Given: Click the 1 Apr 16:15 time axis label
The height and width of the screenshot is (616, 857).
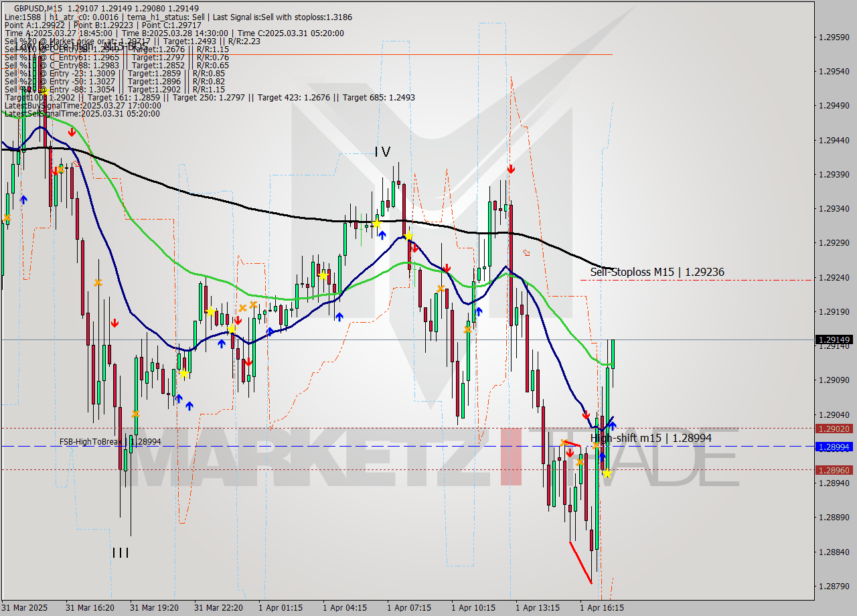Looking at the screenshot, I should click(x=601, y=608).
